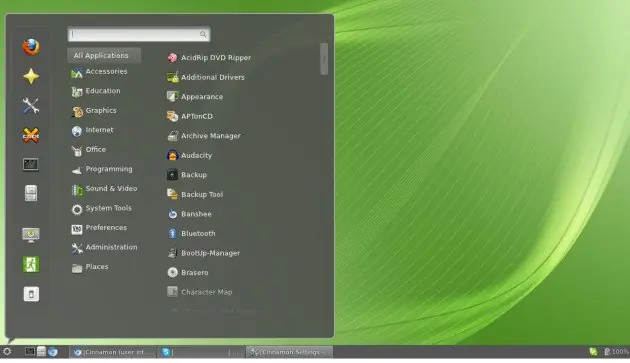Viewport: 630px width, 363px height.
Task: Click the applications list scrollbar
Action: pos(324,59)
